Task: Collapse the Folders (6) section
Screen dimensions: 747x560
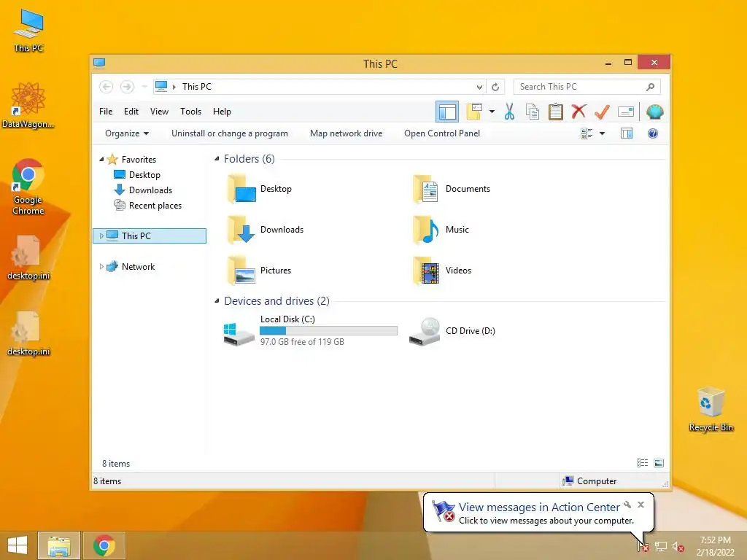Action: (217, 158)
